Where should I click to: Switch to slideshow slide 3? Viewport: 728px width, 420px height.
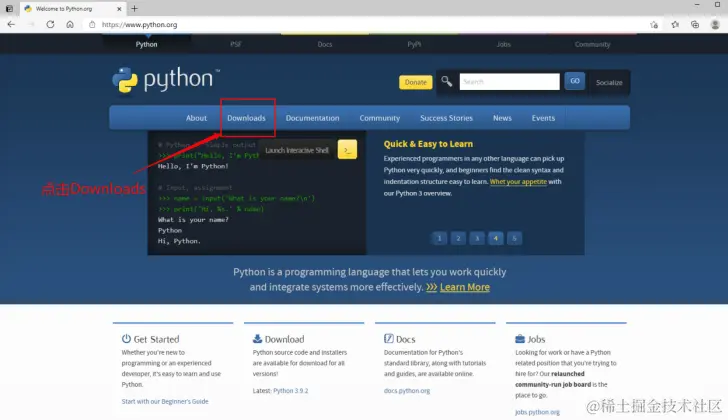click(477, 238)
